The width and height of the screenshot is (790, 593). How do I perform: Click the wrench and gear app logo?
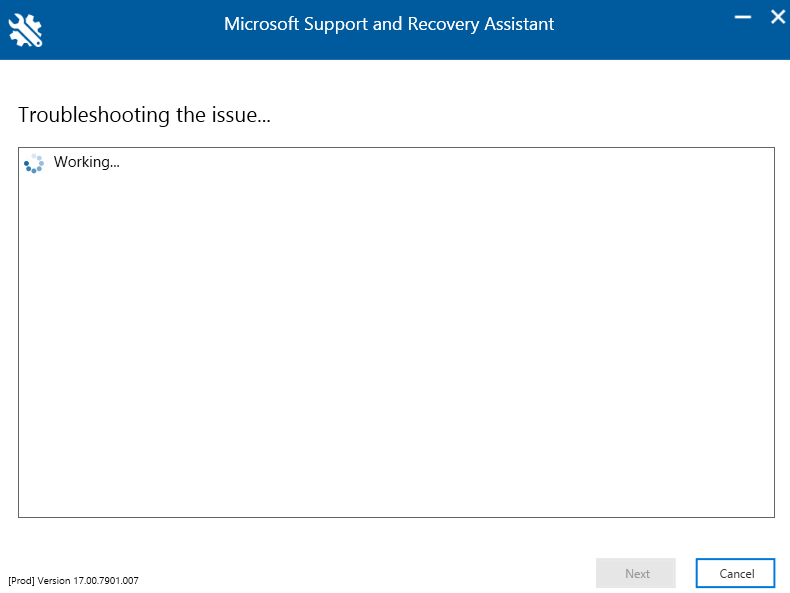[x=25, y=30]
